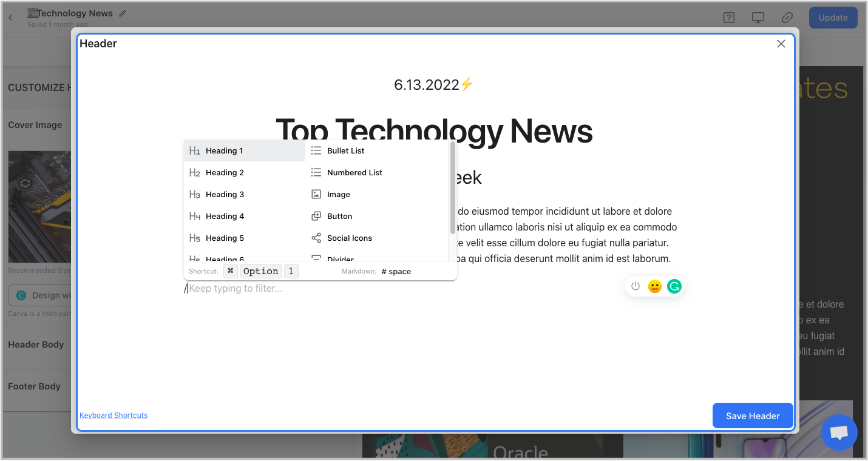Choose Heading 3 from the block menu
Image resolution: width=868 pixels, height=461 pixels.
tap(244, 194)
